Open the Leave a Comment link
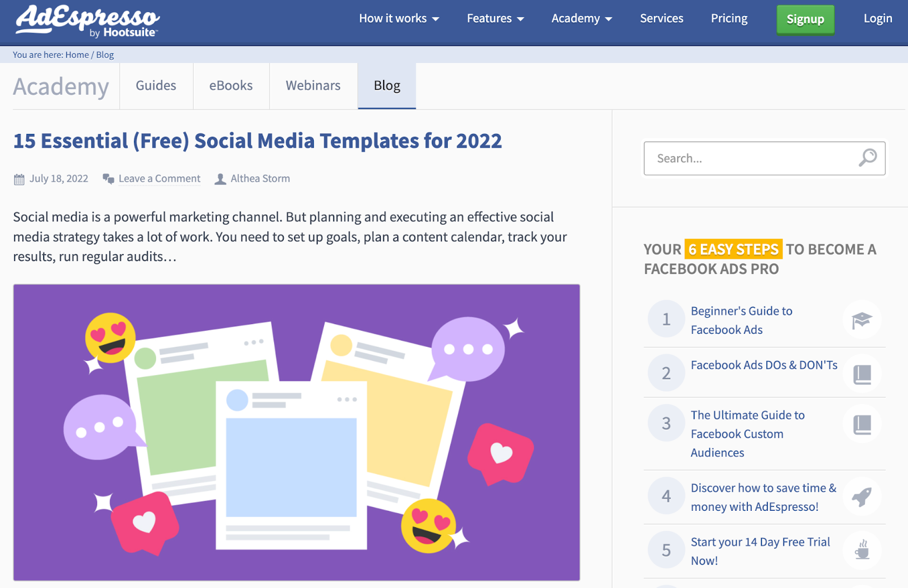Image resolution: width=908 pixels, height=588 pixels. click(159, 179)
